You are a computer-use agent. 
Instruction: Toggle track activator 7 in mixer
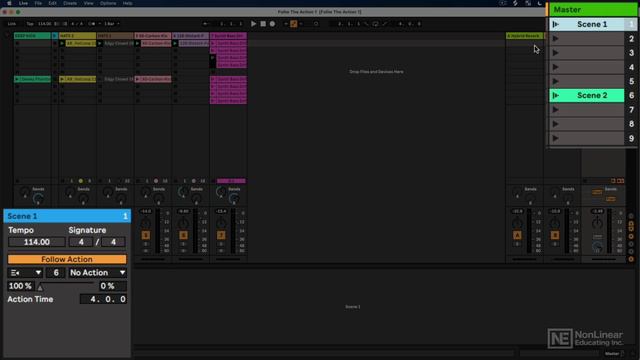(x=221, y=235)
